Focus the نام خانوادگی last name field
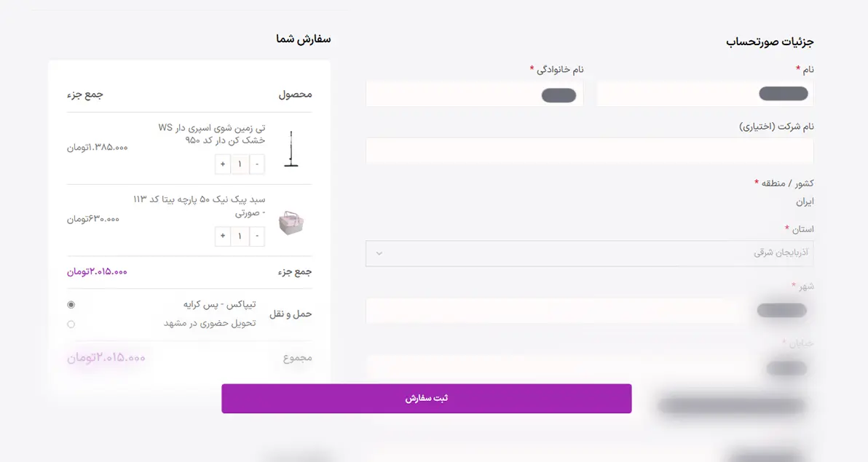This screenshot has width=868, height=462. [x=474, y=95]
